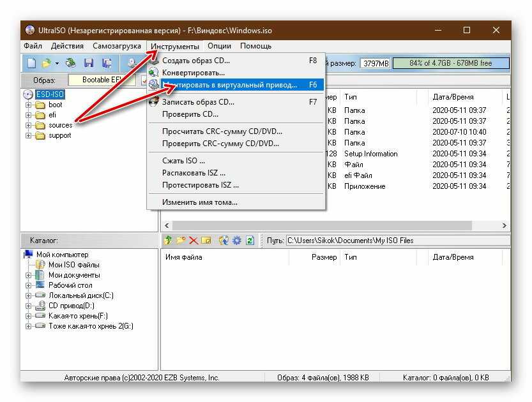Screen dimensions: 532x402
Task: Click the 84% of 4.7GB capacity bar
Action: 451,63
